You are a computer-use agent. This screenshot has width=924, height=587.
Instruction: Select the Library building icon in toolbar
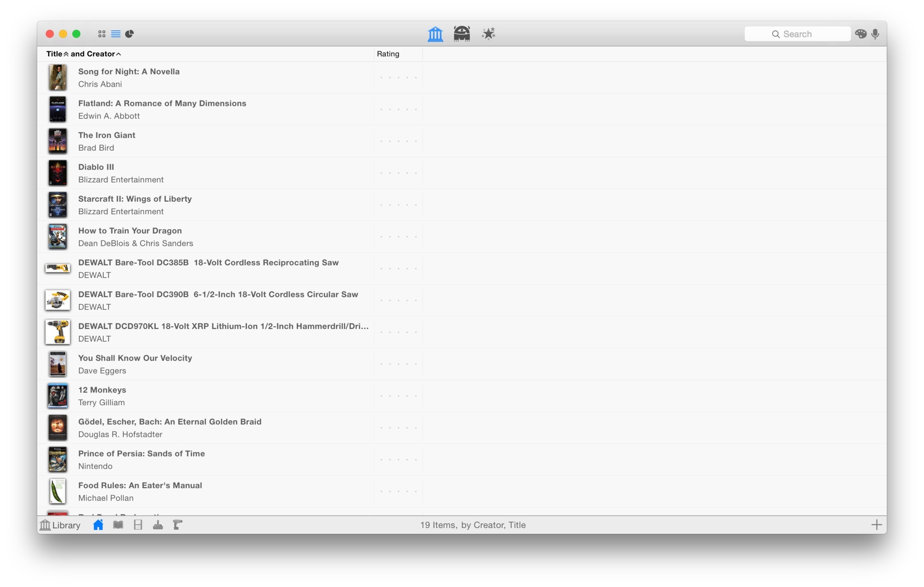[435, 34]
